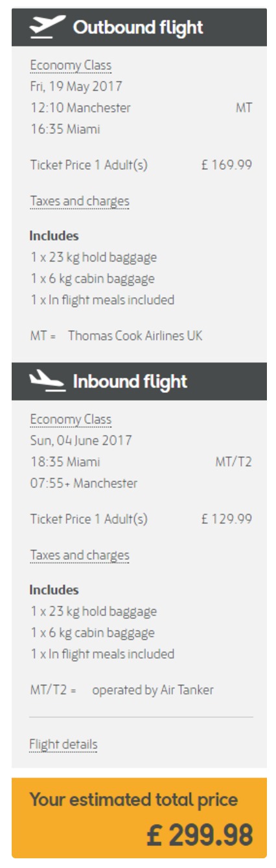Click the Inbound flight header bar
276x868 pixels.
[x=139, y=381]
